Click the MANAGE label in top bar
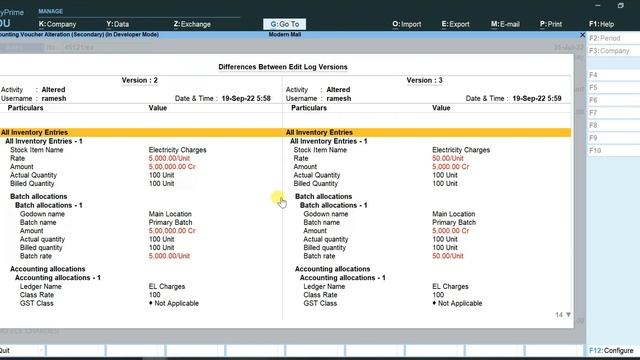 (x=51, y=11)
